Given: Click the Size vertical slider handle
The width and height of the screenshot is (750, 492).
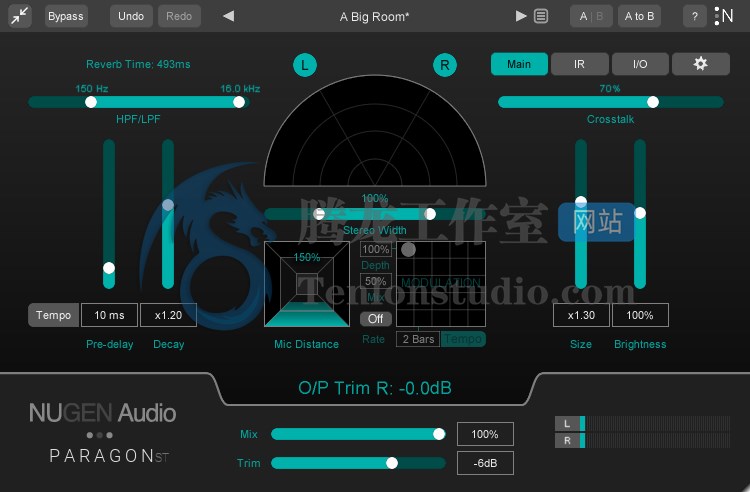Looking at the screenshot, I should pos(581,201).
